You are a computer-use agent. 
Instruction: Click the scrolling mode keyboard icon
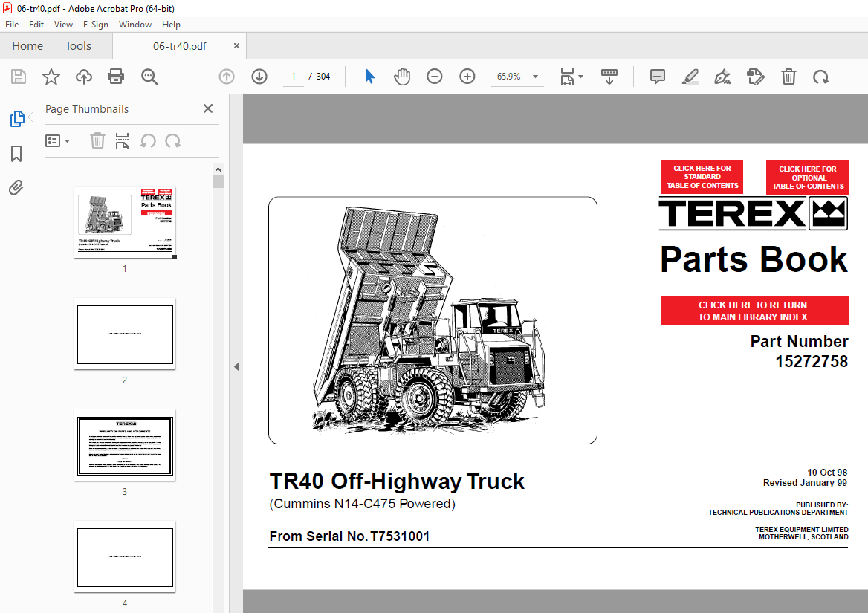point(609,77)
